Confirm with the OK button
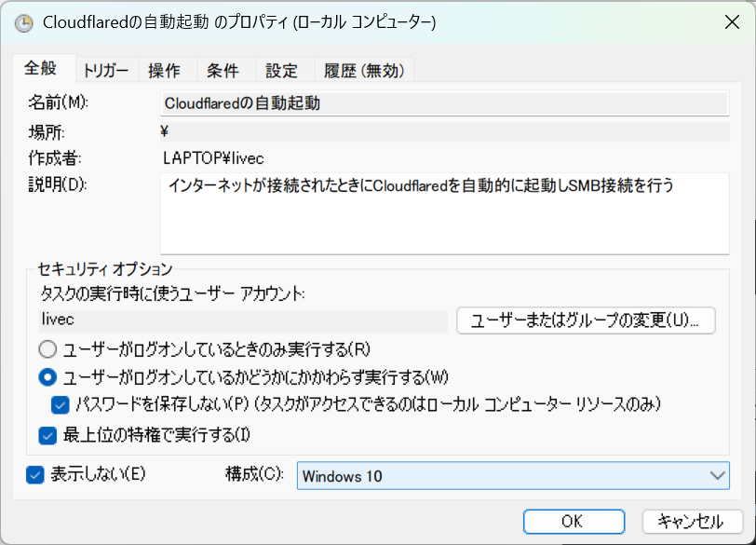This screenshot has height=545, width=756. (574, 522)
